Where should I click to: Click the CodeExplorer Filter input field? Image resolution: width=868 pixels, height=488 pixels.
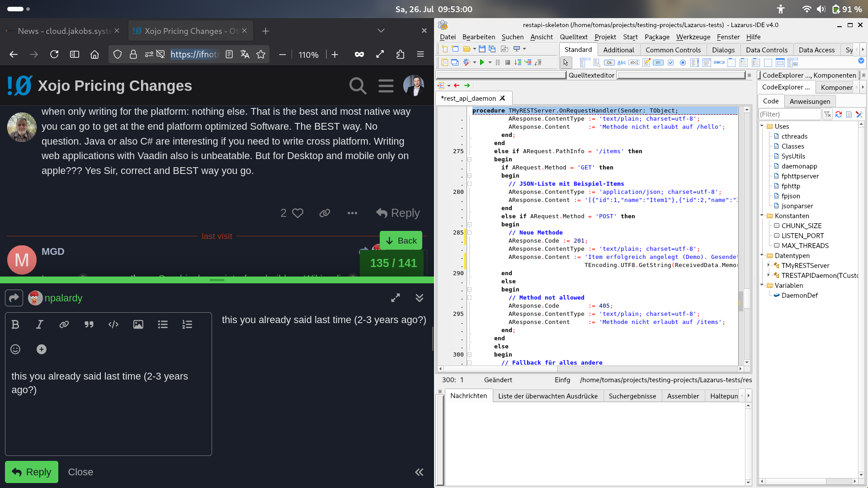coord(789,114)
